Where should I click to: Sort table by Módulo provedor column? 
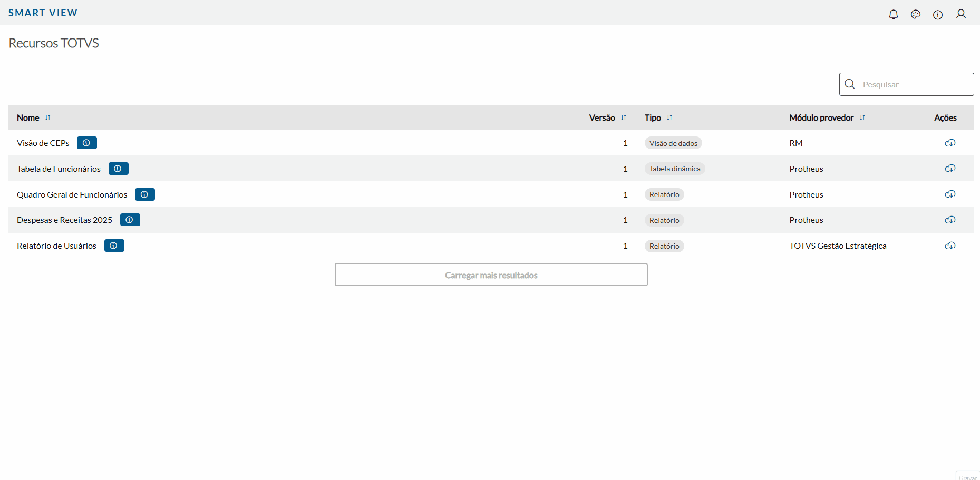tap(862, 117)
